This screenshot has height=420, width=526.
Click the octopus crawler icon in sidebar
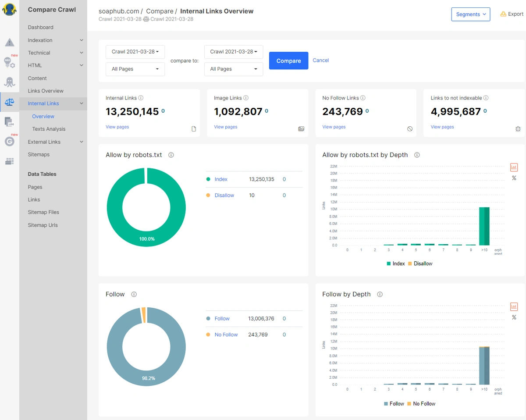tap(9, 82)
